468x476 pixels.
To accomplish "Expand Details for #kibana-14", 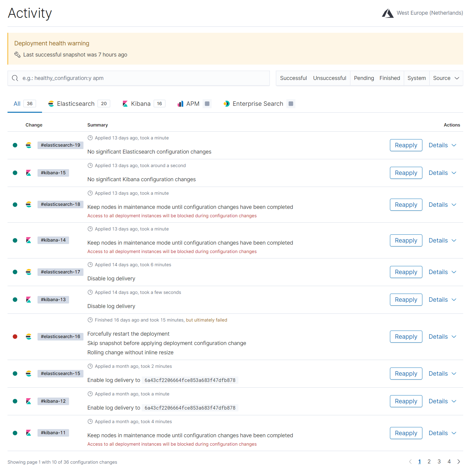I will point(442,240).
